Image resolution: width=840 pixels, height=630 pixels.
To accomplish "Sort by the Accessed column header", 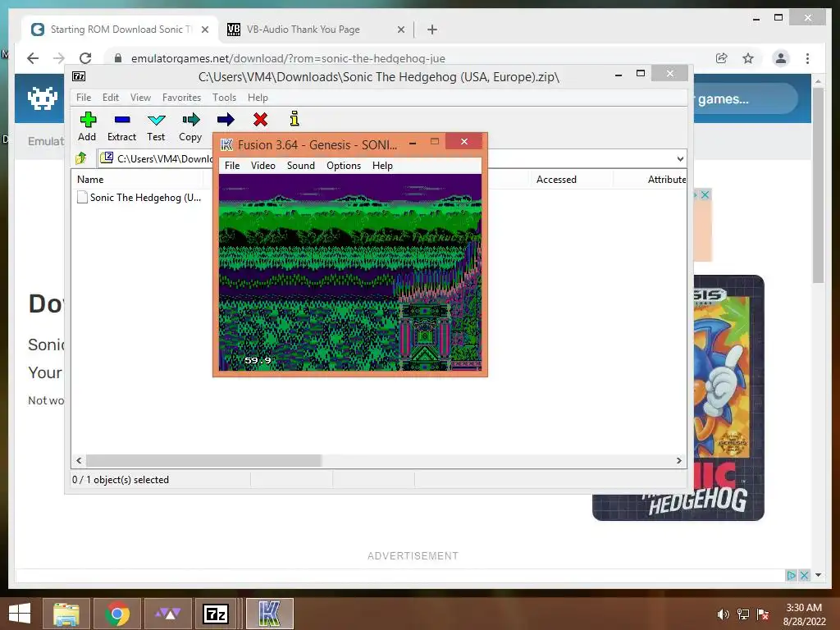I will [572, 180].
